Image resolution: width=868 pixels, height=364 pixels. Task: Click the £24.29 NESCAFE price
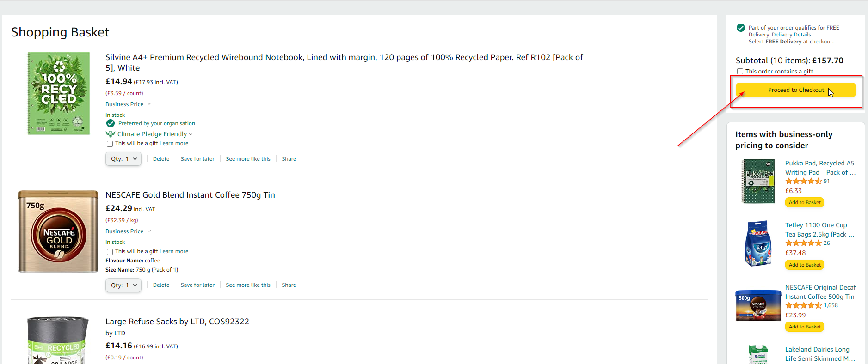tap(119, 209)
